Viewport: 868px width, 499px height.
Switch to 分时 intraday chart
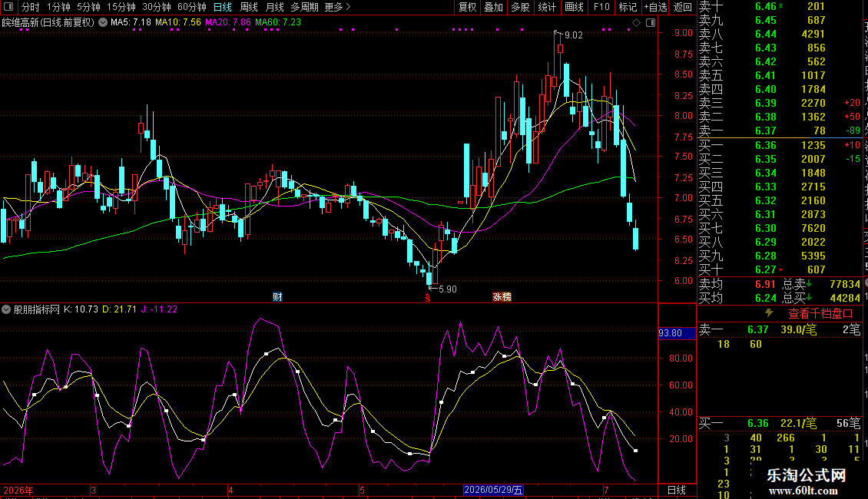tap(31, 7)
